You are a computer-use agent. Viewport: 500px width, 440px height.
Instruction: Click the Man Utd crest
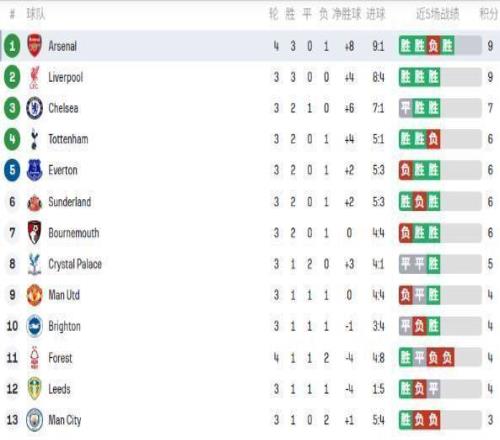[34, 295]
